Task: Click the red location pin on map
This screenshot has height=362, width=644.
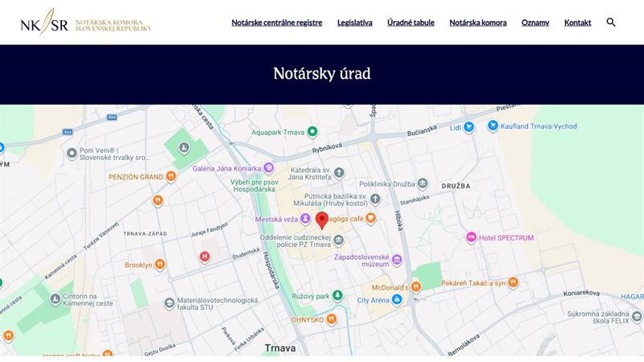Action: pyautogui.click(x=322, y=220)
